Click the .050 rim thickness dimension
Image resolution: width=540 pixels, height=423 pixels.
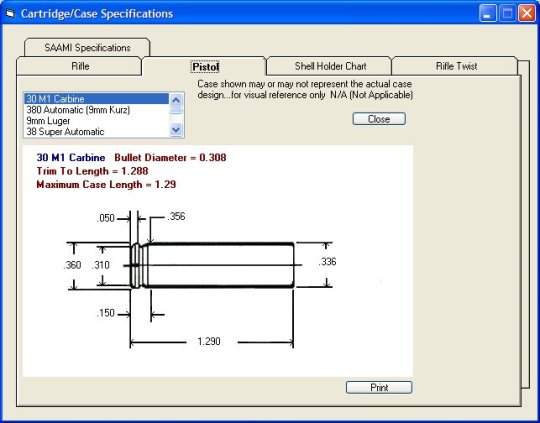(x=105, y=218)
